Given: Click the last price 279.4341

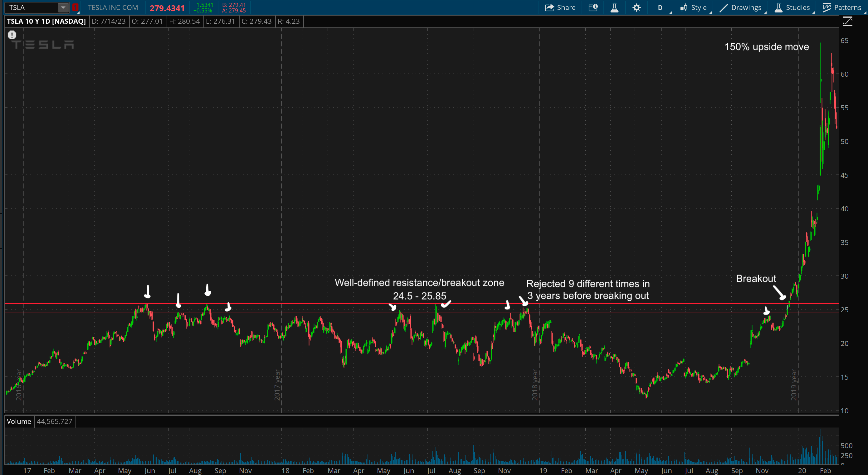Looking at the screenshot, I should pos(167,8).
